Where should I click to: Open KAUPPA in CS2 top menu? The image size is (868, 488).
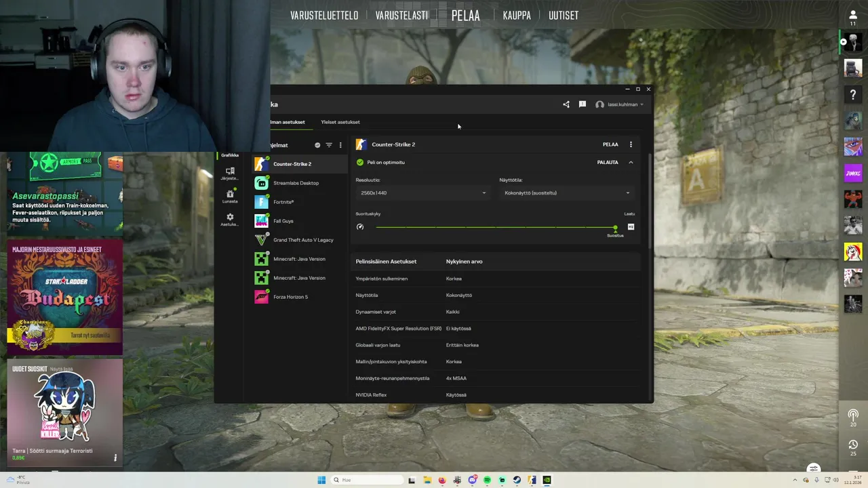tap(517, 16)
